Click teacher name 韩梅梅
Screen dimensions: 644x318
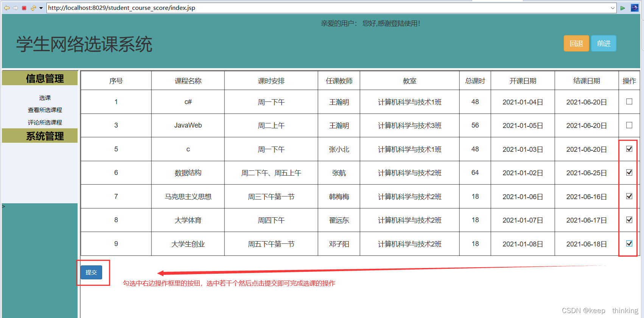point(339,196)
